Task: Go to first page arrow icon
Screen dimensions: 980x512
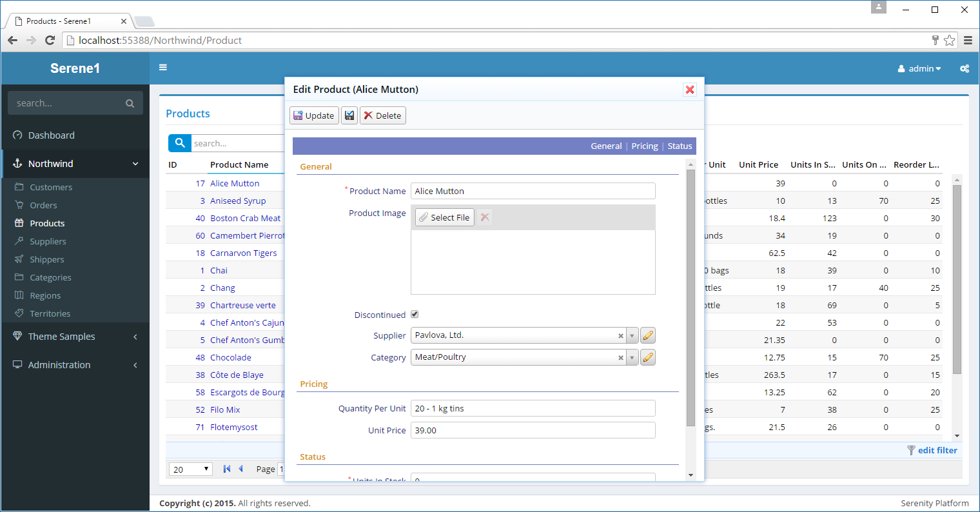Action: [x=227, y=469]
